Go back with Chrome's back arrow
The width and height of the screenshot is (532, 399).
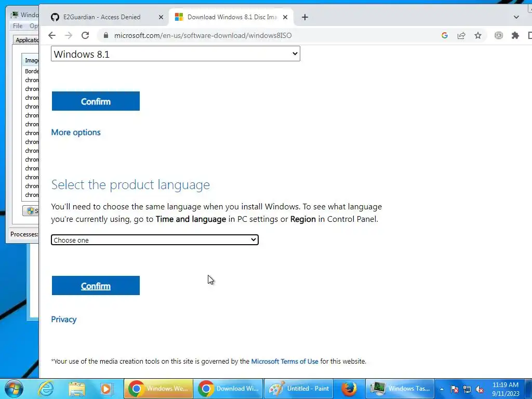51,35
